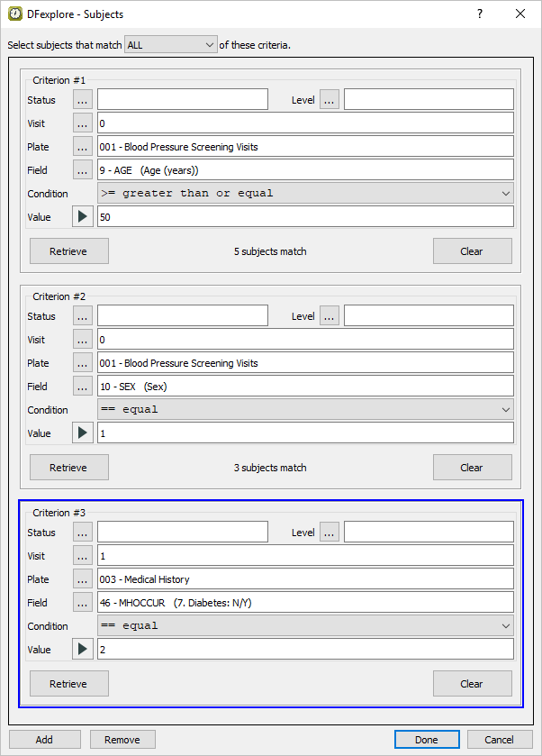The height and width of the screenshot is (756, 542).
Task: Open the ALL match-type dropdown
Action: (x=171, y=45)
